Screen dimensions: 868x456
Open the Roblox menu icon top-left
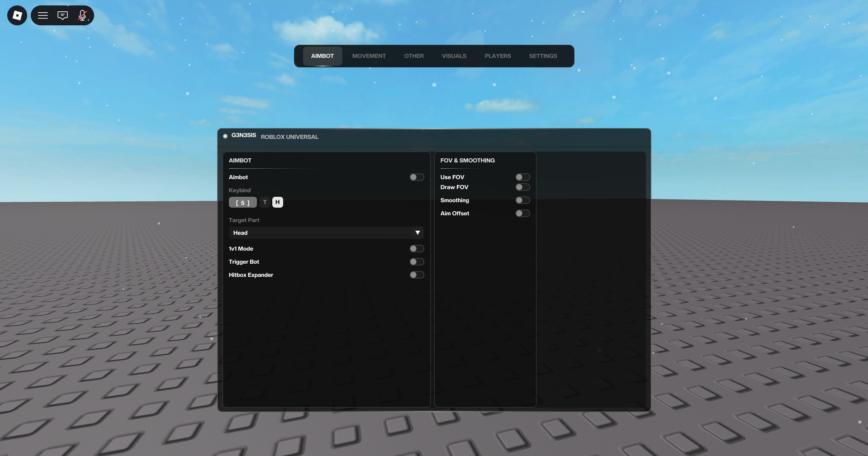point(16,15)
